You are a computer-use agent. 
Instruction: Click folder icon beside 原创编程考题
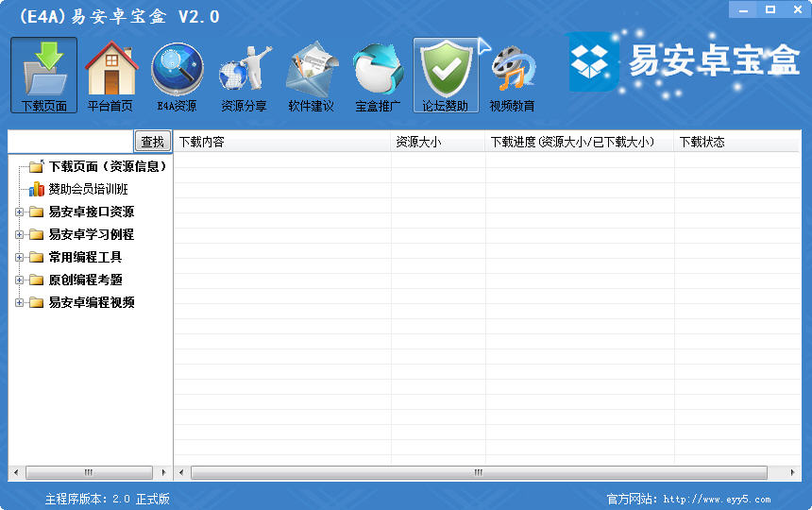[x=36, y=280]
